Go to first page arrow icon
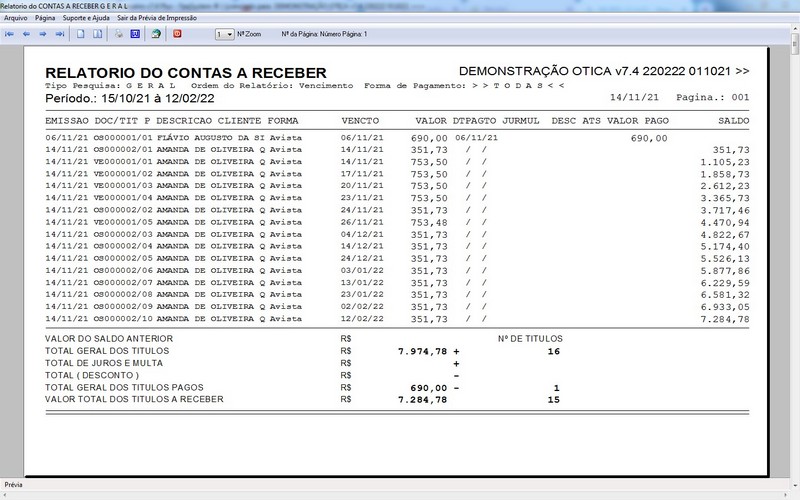The height and width of the screenshot is (500, 800). [x=9, y=34]
